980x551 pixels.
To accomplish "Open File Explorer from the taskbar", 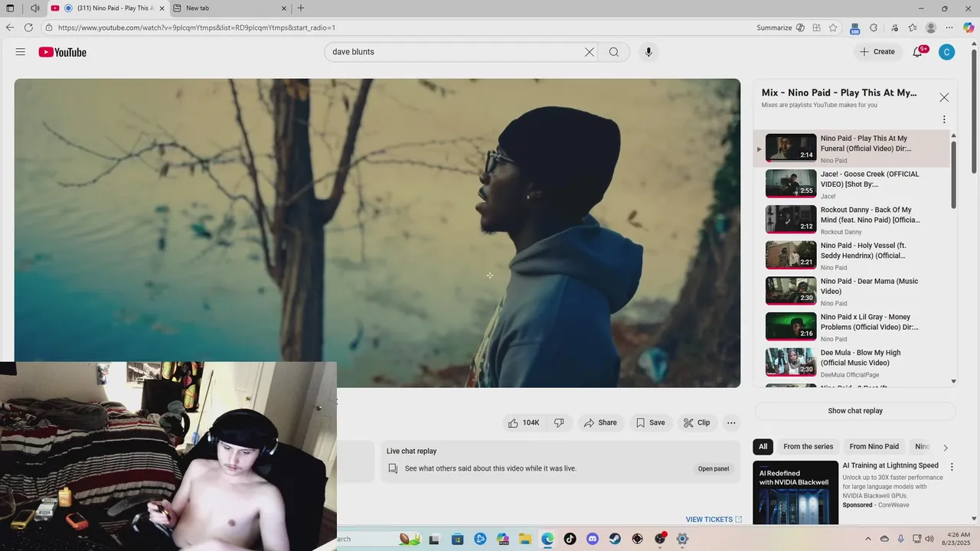I will coord(525,539).
